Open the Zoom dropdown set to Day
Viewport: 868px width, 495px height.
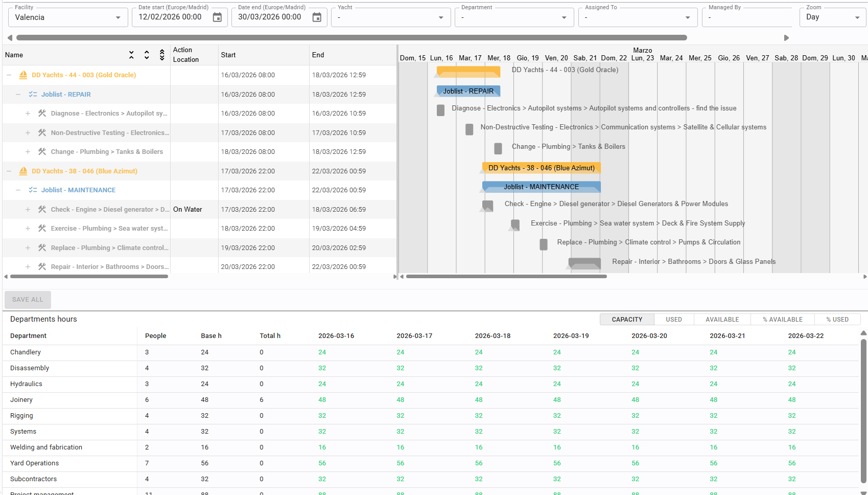coord(832,17)
